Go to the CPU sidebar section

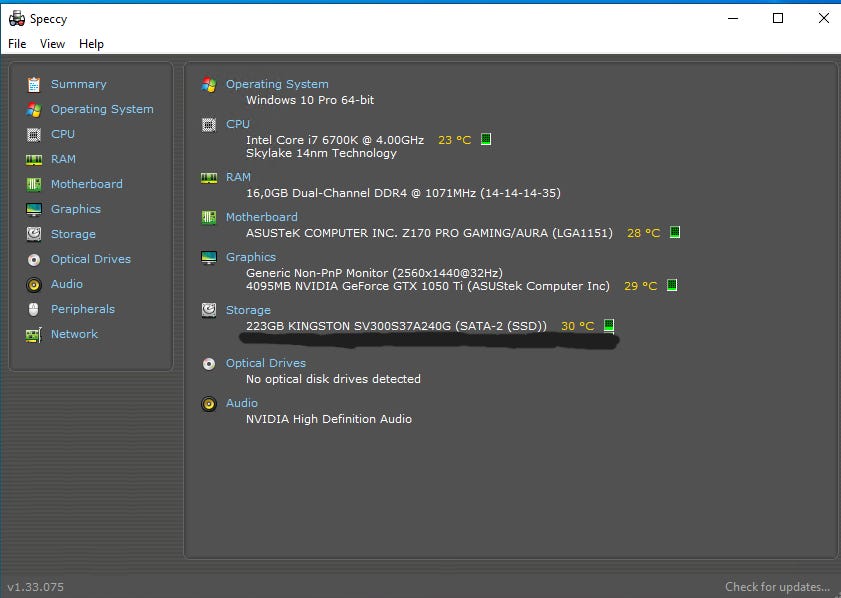[63, 134]
